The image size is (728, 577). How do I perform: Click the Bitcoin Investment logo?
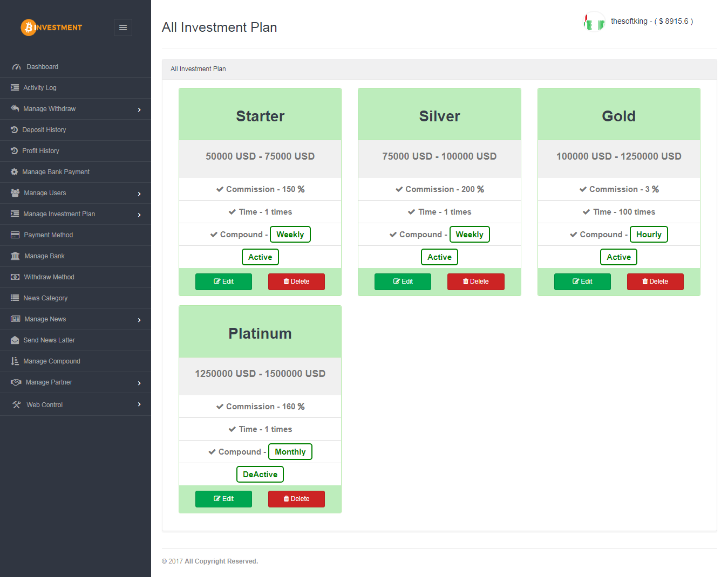(x=51, y=28)
